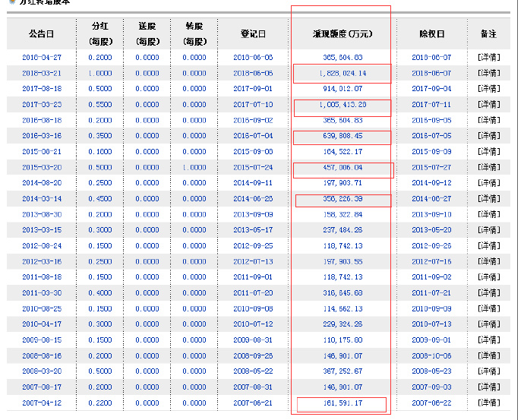Open details link for the 2017-03-23 row
The image size is (524, 420).
point(488,105)
